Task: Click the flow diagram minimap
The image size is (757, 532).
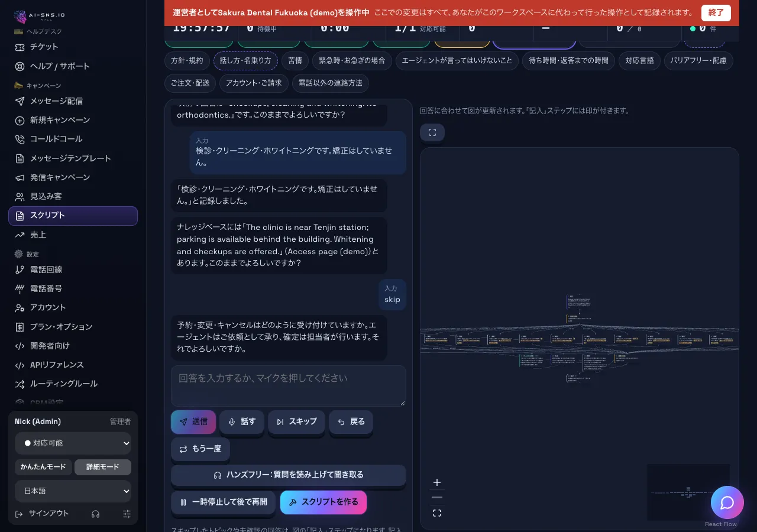Action: (x=688, y=492)
